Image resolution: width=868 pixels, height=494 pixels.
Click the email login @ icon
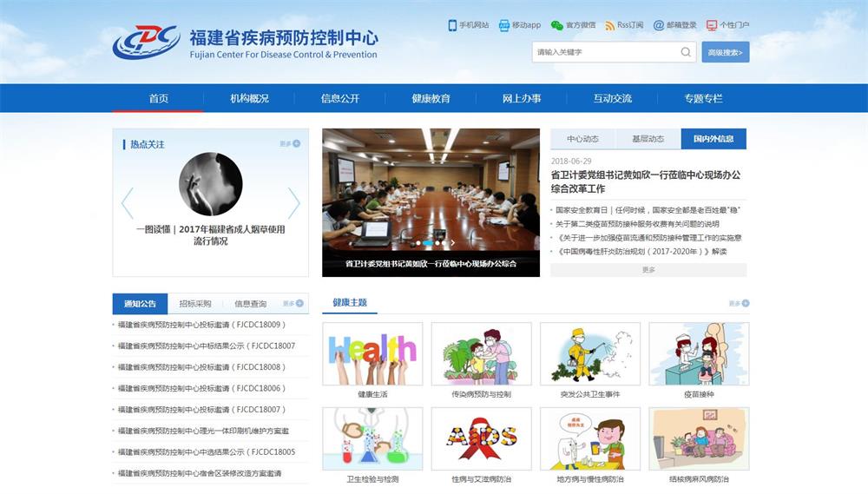coord(659,25)
